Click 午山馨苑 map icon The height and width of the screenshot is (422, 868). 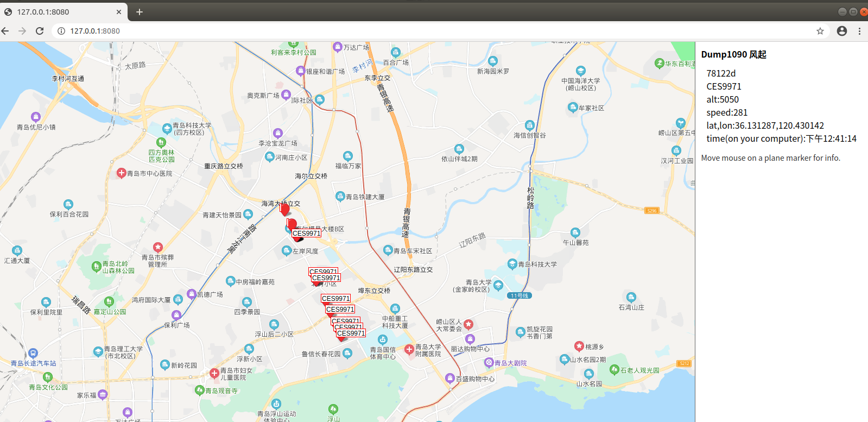pos(575,232)
